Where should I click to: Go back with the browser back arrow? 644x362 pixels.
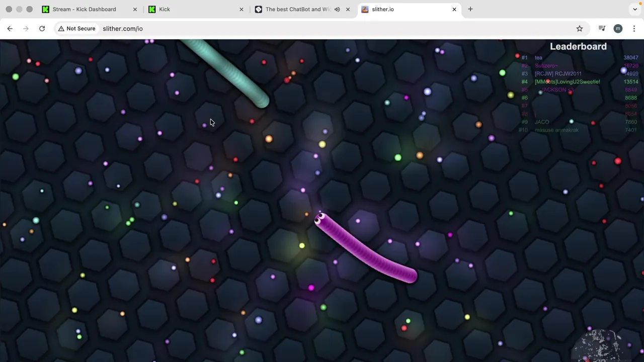[10, 29]
